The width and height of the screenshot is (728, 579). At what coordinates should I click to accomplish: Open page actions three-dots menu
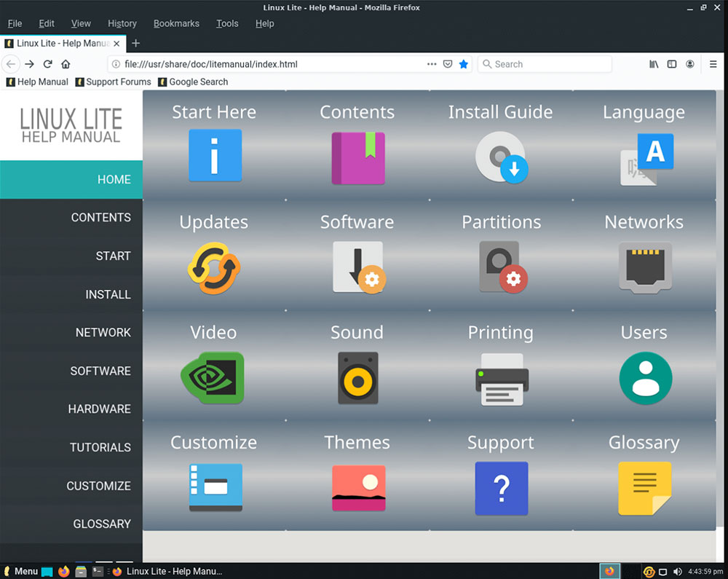[432, 64]
